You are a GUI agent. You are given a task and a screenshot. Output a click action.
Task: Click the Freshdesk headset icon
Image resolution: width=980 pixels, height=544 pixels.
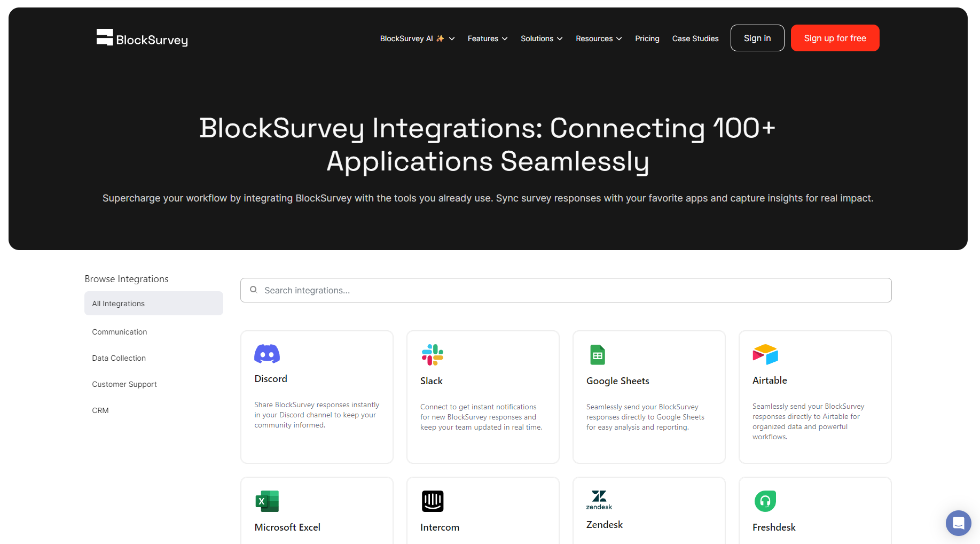[x=765, y=501]
